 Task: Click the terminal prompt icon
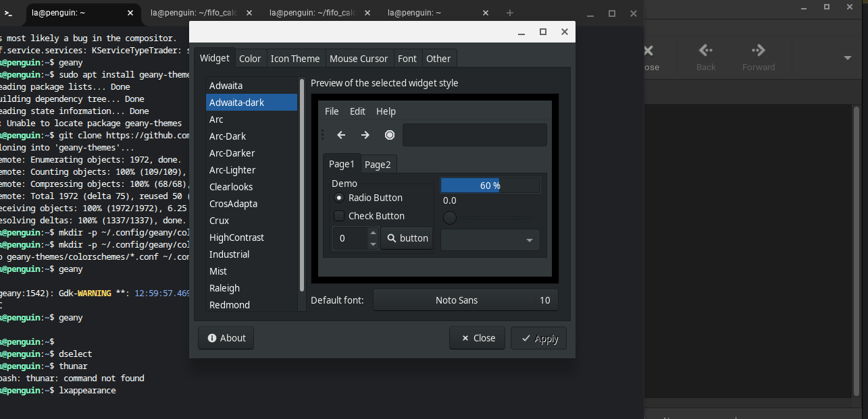click(x=9, y=12)
